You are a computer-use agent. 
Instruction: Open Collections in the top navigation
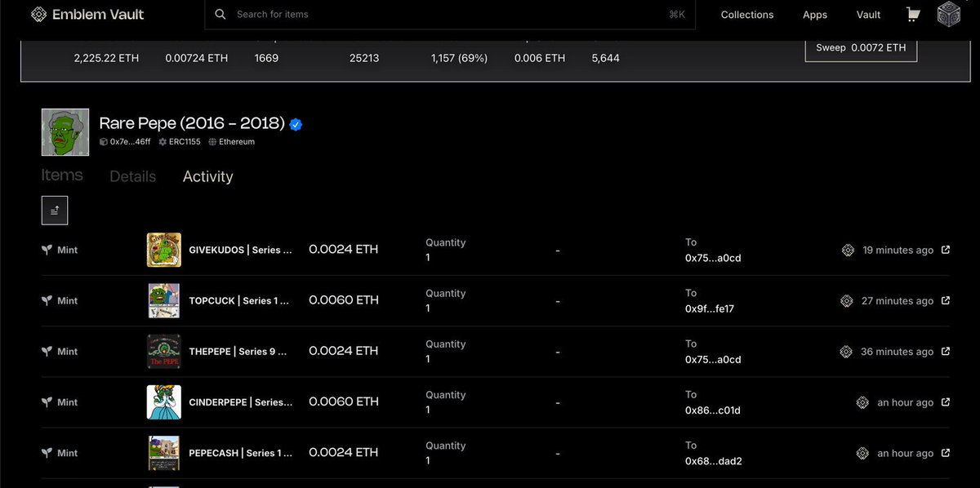pyautogui.click(x=747, y=15)
